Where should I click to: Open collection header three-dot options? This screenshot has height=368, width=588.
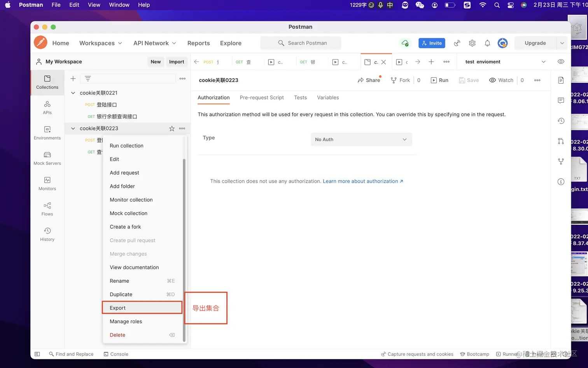pos(537,80)
